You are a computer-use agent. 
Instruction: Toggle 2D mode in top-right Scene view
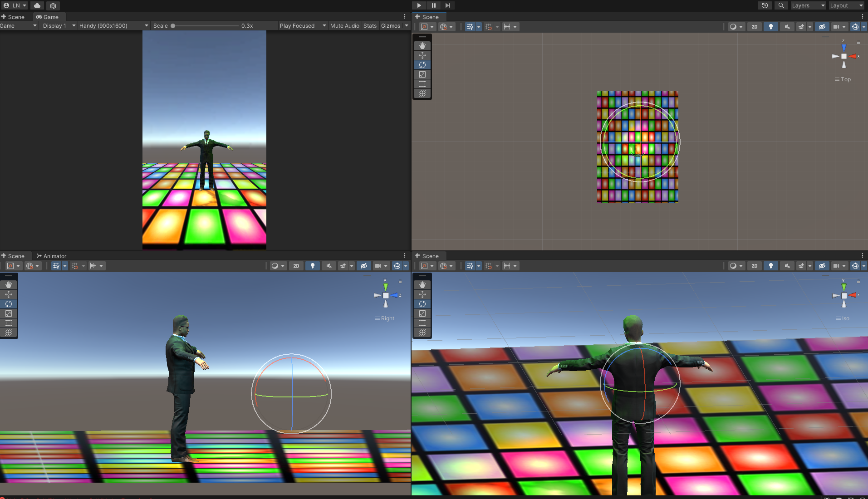[754, 27]
